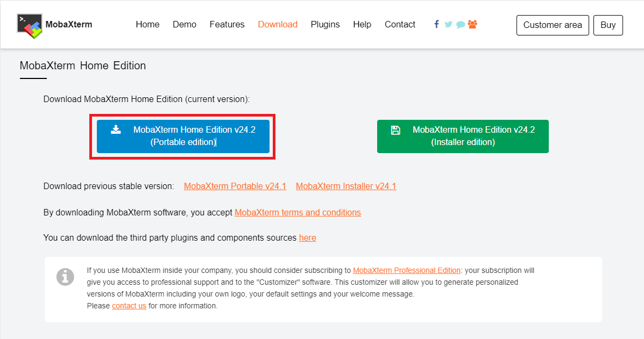Open the Customer area button
Viewport: 644px width, 339px height.
point(553,25)
